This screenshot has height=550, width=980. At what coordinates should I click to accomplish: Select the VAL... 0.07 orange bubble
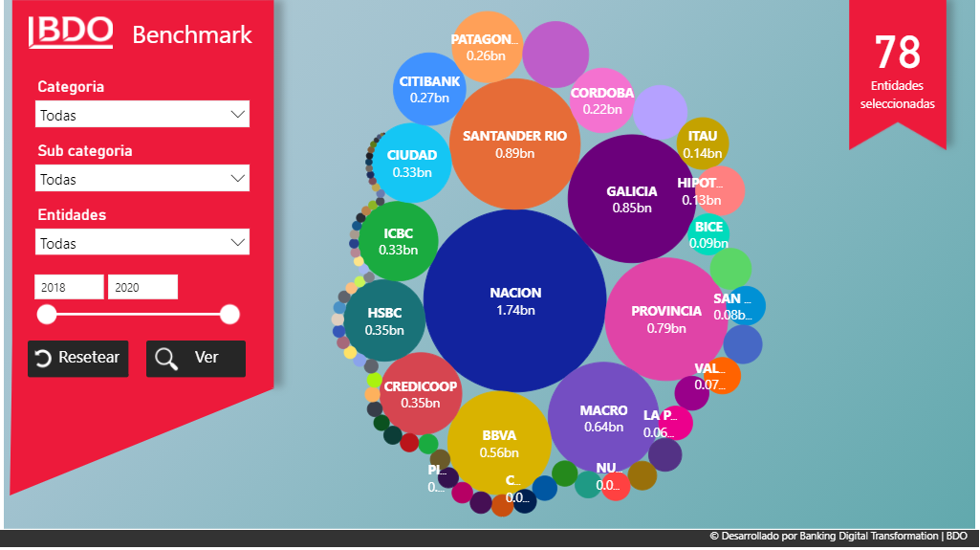(x=721, y=376)
